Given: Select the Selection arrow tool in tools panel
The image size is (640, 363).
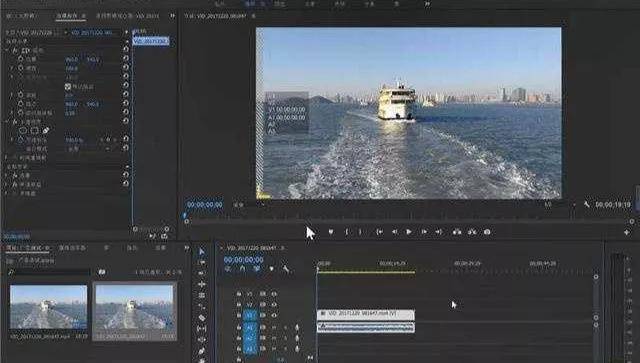Looking at the screenshot, I should click(x=202, y=252).
